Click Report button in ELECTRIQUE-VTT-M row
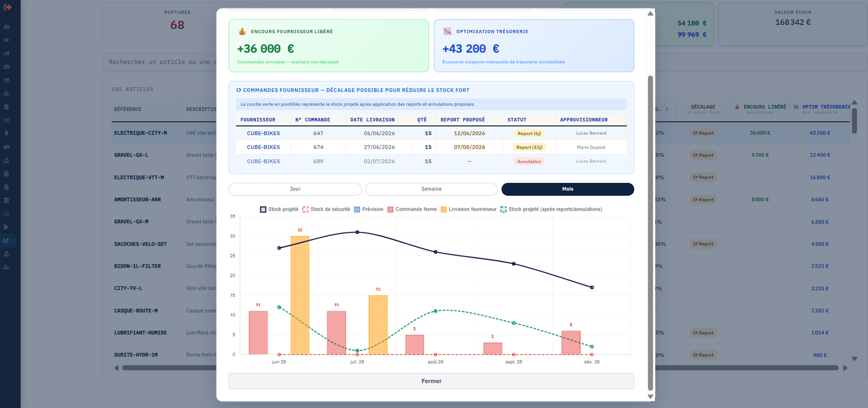Viewport: 868px width, 408px height. 703,177
